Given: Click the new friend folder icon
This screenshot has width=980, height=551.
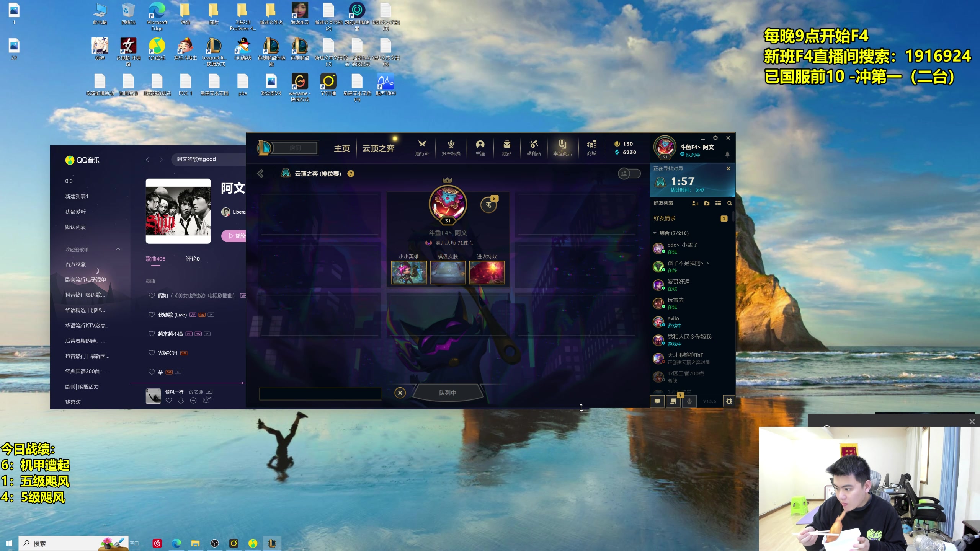Looking at the screenshot, I should (707, 203).
